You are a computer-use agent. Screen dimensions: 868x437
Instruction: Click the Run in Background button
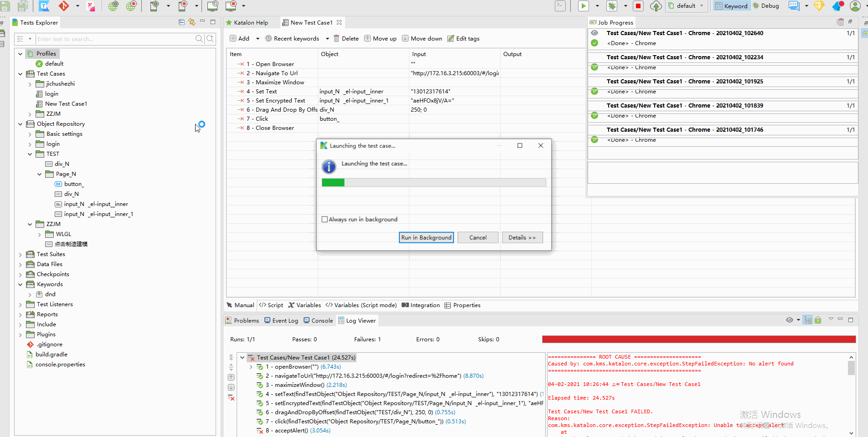click(426, 237)
